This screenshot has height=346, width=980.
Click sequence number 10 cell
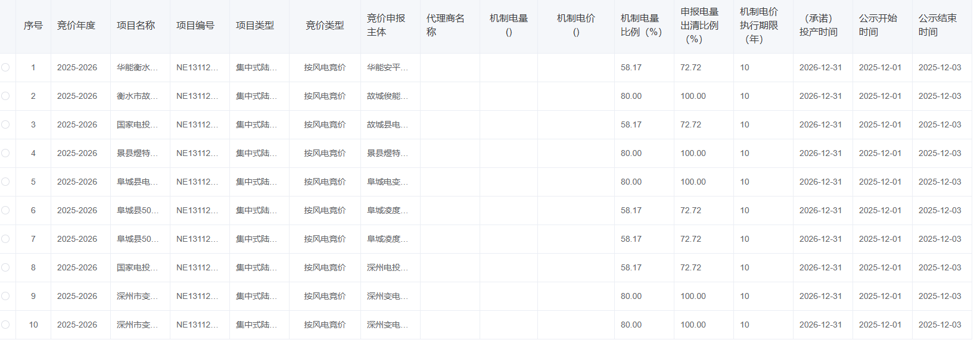click(x=33, y=325)
